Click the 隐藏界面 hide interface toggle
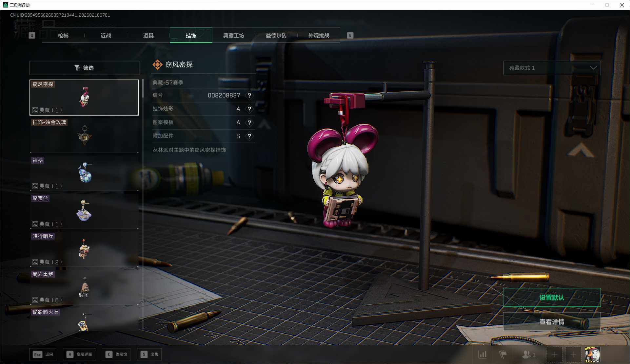630x364 pixels. pos(80,355)
